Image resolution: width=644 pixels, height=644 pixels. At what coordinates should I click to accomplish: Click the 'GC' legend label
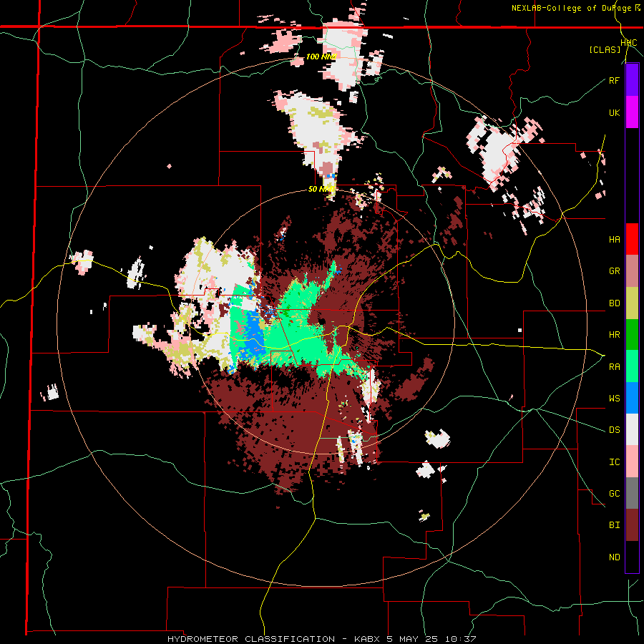coord(614,494)
